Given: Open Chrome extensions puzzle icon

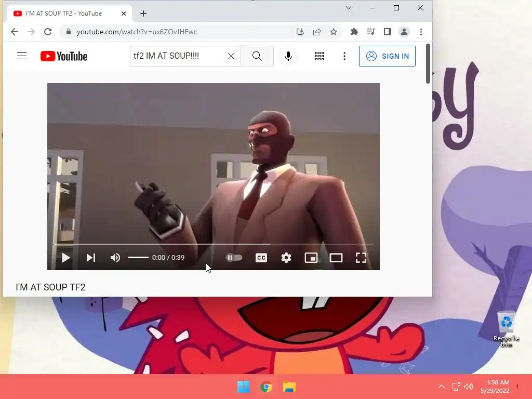Looking at the screenshot, I should point(354,32).
